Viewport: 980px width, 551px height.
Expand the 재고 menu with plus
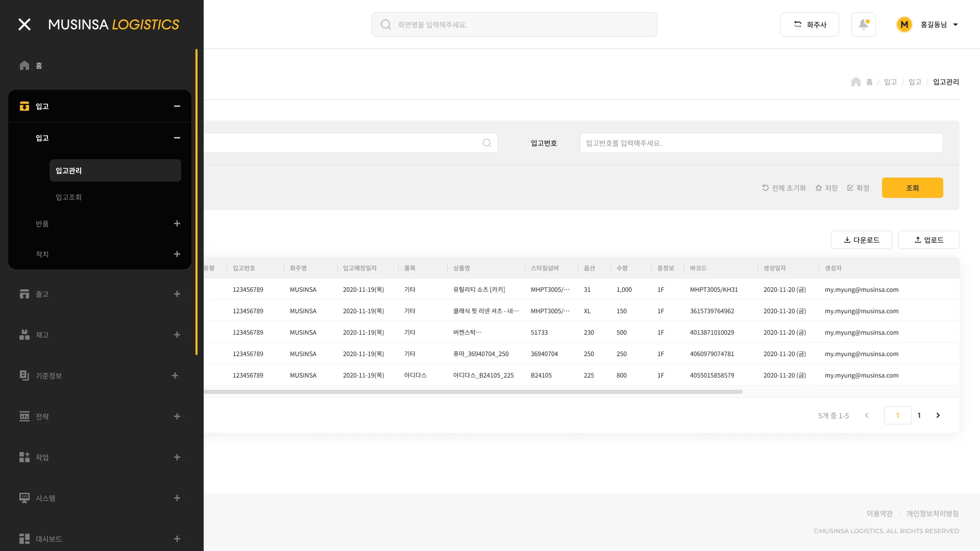(x=177, y=335)
